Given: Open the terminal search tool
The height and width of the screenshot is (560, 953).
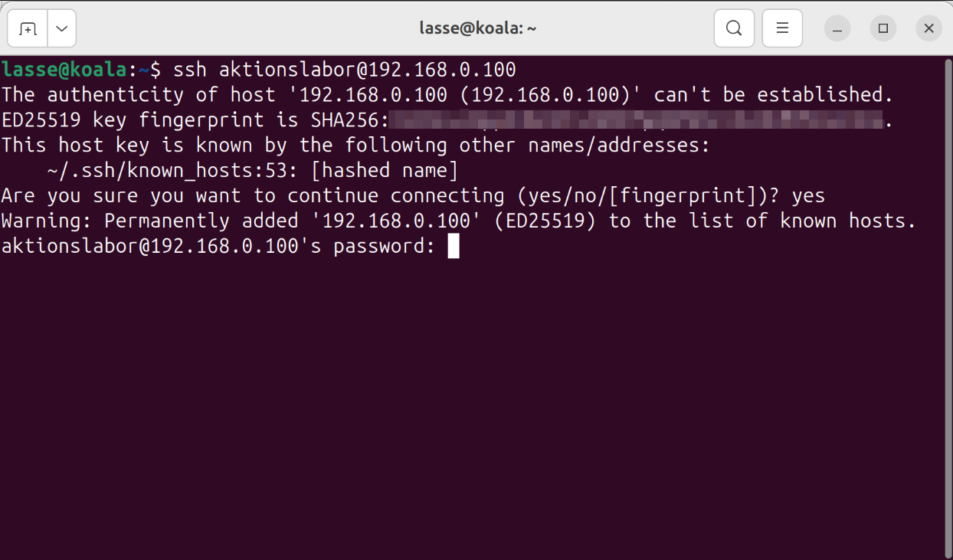Looking at the screenshot, I should click(733, 29).
